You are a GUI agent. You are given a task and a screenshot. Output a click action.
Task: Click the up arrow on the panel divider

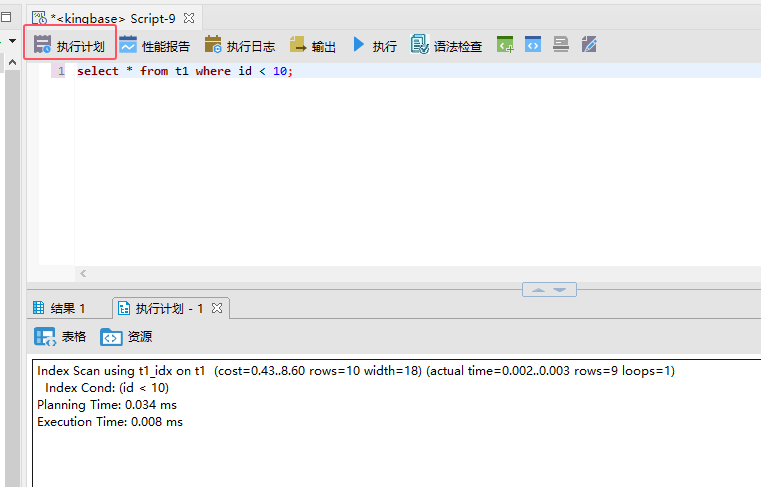click(538, 290)
